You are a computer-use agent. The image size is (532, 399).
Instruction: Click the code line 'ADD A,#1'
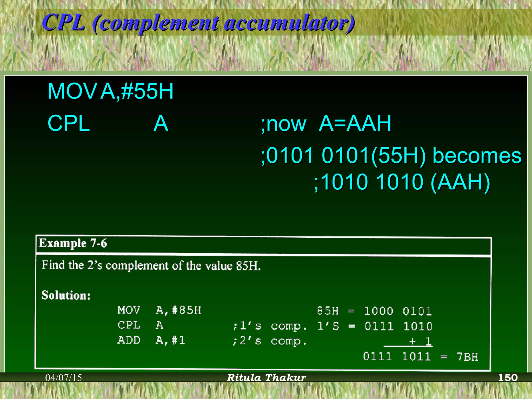tap(151, 340)
